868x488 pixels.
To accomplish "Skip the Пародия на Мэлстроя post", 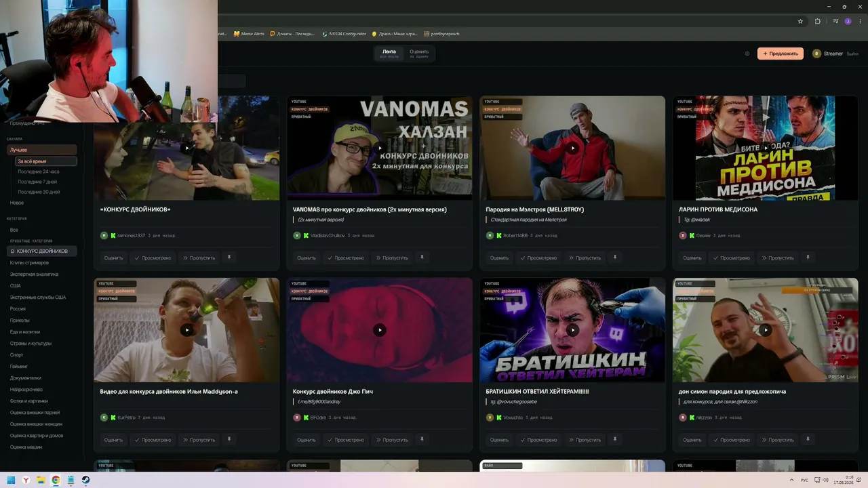I will 585,258.
